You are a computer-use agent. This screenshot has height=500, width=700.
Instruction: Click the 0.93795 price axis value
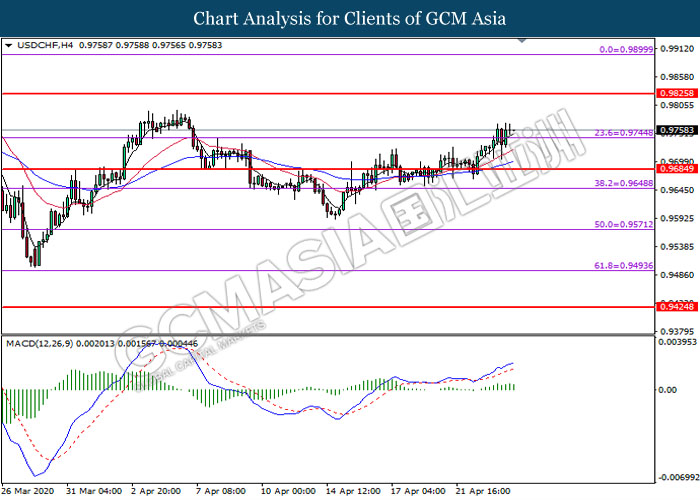pyautogui.click(x=677, y=332)
